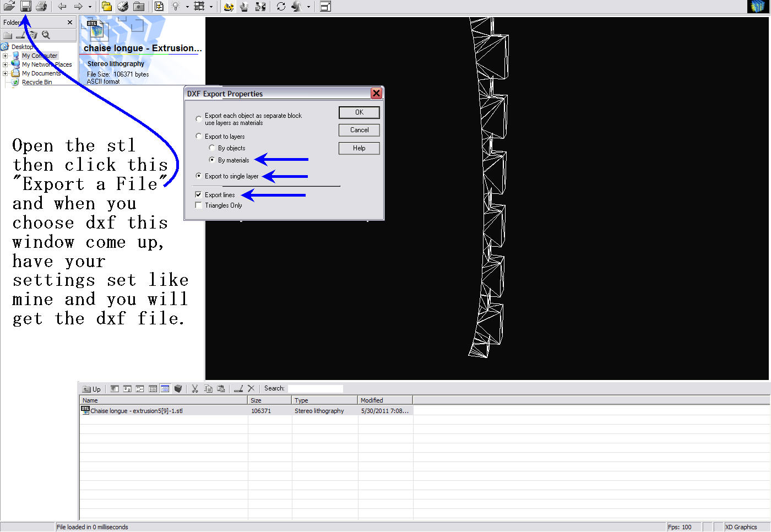Click the search magnifier in Folders panel
The height and width of the screenshot is (532, 771).
[x=46, y=35]
